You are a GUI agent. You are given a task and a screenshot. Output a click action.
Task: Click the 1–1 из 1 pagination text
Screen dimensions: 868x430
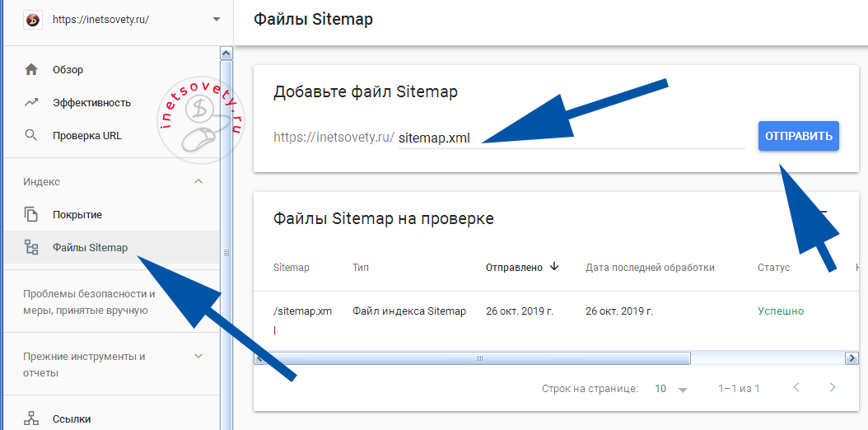tap(739, 389)
